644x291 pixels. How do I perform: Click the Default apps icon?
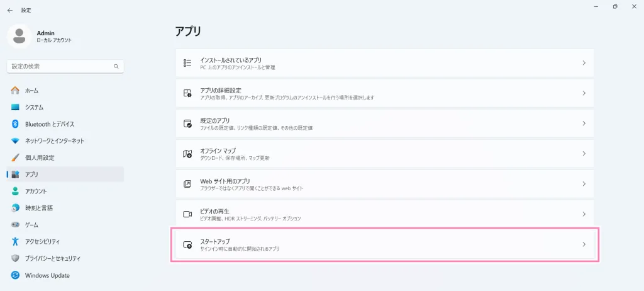click(x=187, y=123)
